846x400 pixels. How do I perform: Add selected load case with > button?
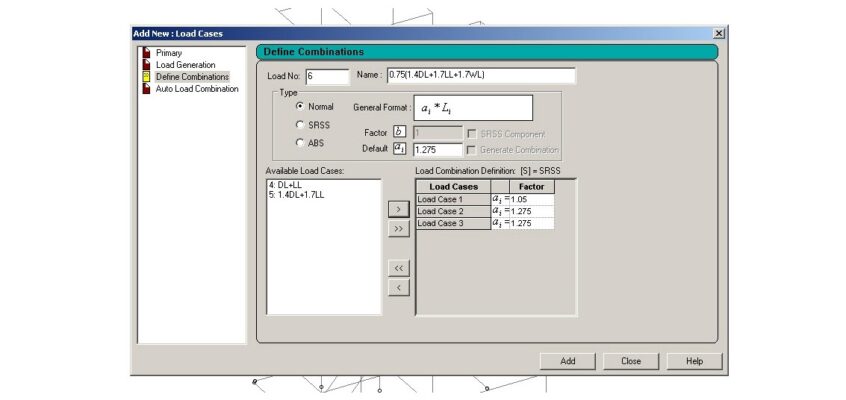tap(398, 210)
